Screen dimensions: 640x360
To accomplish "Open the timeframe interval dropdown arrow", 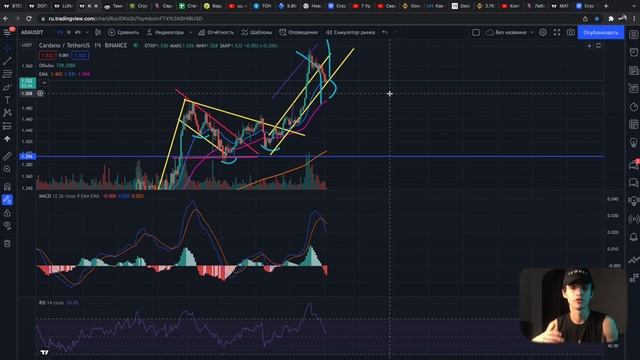I will tap(87, 32).
